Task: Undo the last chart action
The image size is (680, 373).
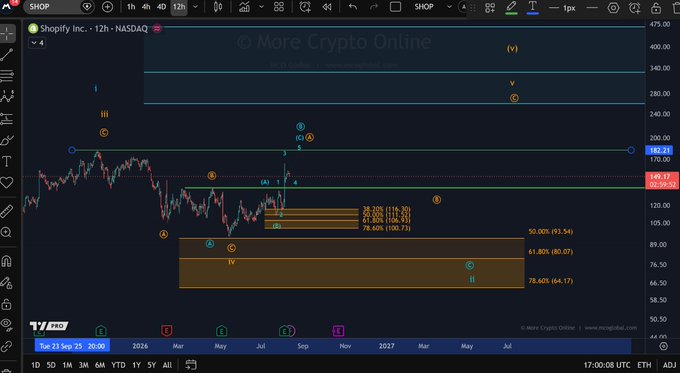Action: [353, 7]
